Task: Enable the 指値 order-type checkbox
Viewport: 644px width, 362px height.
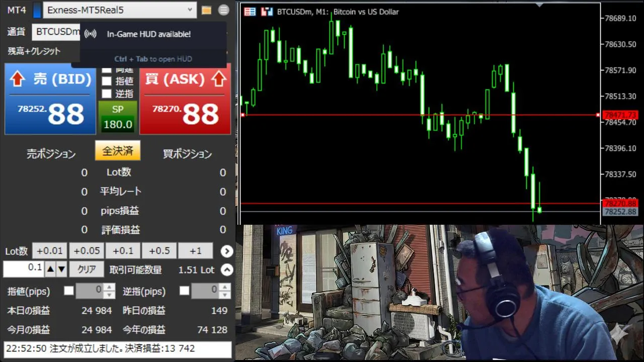Action: coord(107,81)
